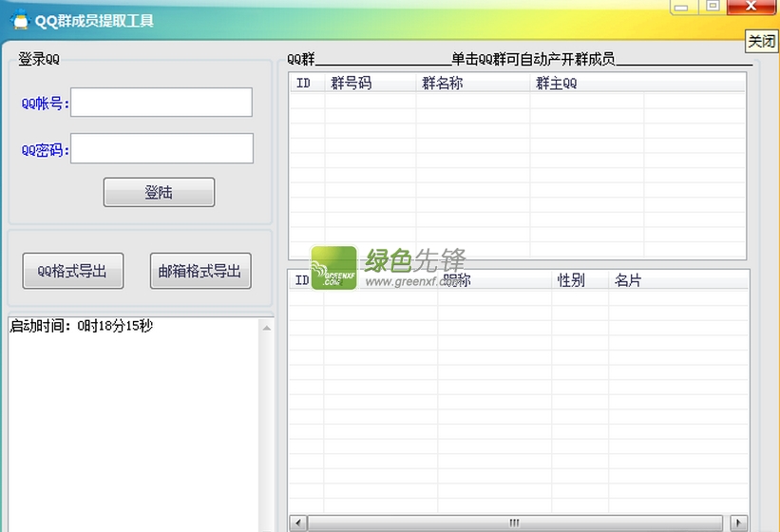Screen dimensions: 780x532
Task: Click the horizontal scrollbar thumb in member list
Action: [515, 523]
